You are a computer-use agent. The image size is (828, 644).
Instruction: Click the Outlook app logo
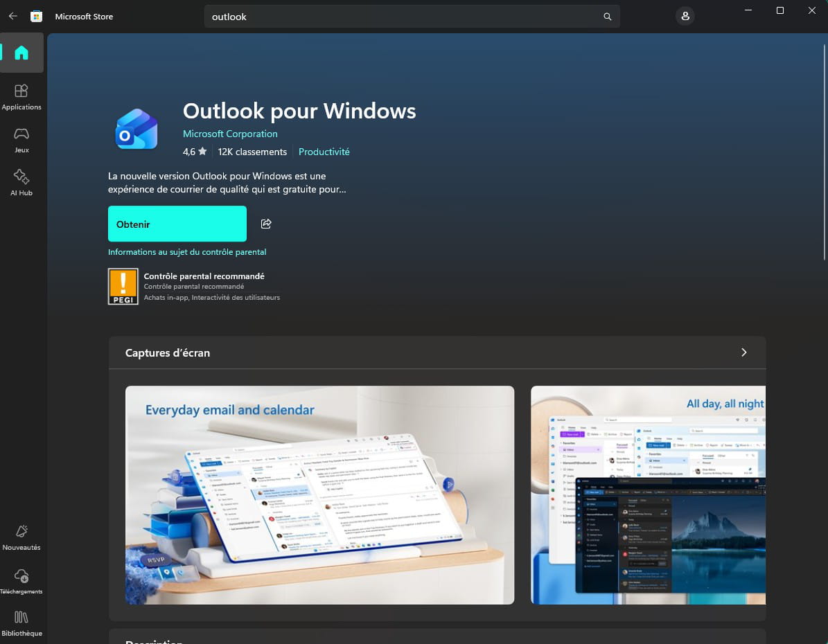coord(136,129)
